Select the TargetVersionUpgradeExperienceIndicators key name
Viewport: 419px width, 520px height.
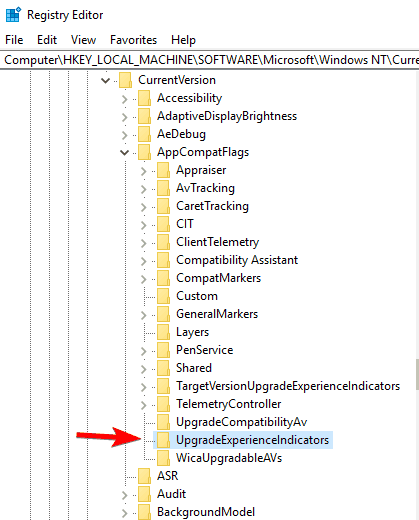pos(288,386)
